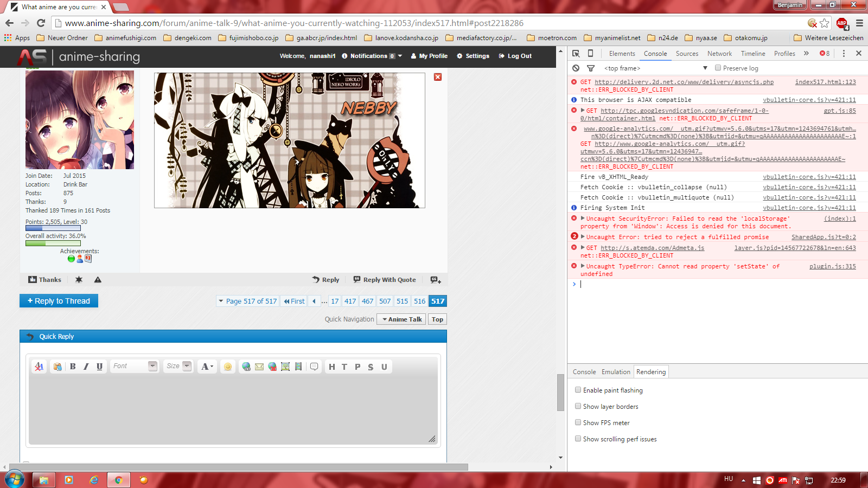The width and height of the screenshot is (868, 488).
Task: Switch to the Timeline tab
Action: coord(753,54)
